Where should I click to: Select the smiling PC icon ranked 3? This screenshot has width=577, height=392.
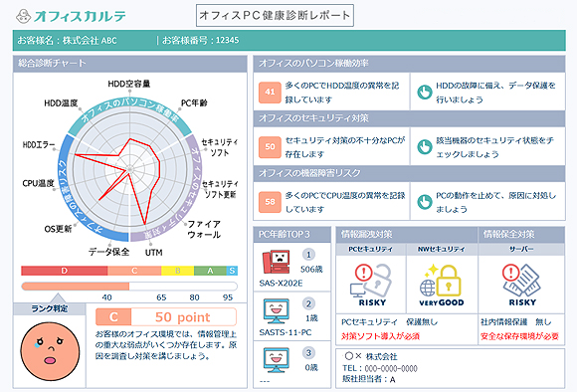[x=277, y=360]
